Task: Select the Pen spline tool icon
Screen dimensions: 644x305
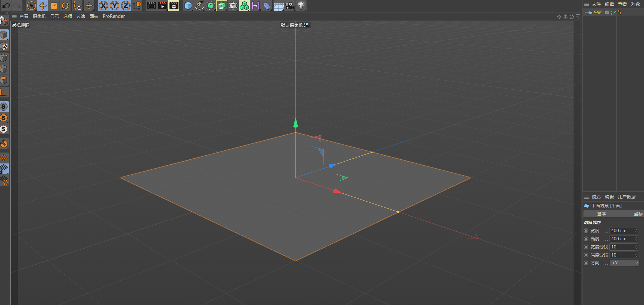Action: 199,6
